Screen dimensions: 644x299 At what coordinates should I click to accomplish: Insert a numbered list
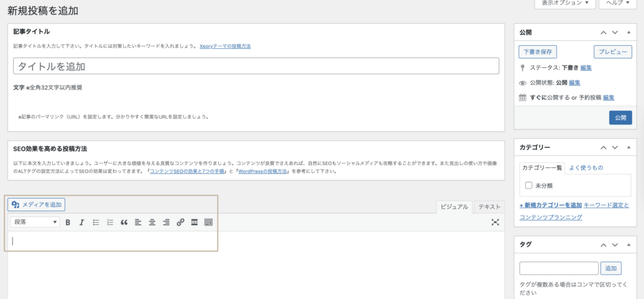pyautogui.click(x=109, y=222)
